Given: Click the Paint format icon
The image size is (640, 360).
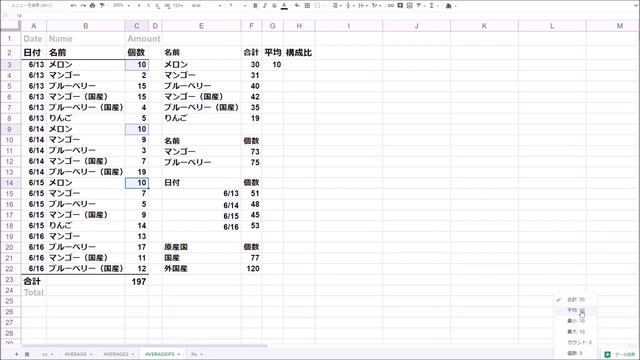Looking at the screenshot, I should pyautogui.click(x=102, y=6).
